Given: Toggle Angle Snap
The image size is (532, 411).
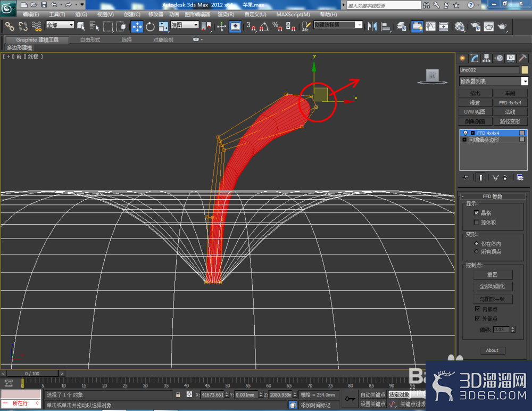Looking at the screenshot, I should [264, 27].
